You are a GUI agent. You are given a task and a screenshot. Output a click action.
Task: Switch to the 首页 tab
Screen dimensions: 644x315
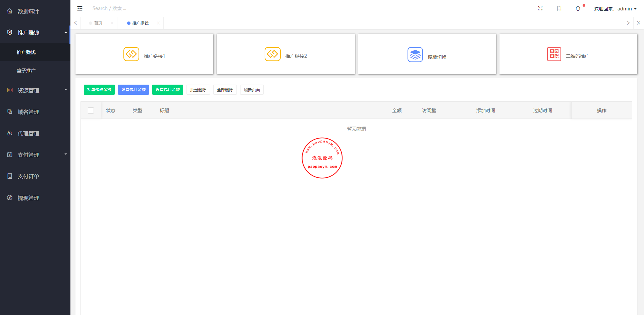[98, 23]
